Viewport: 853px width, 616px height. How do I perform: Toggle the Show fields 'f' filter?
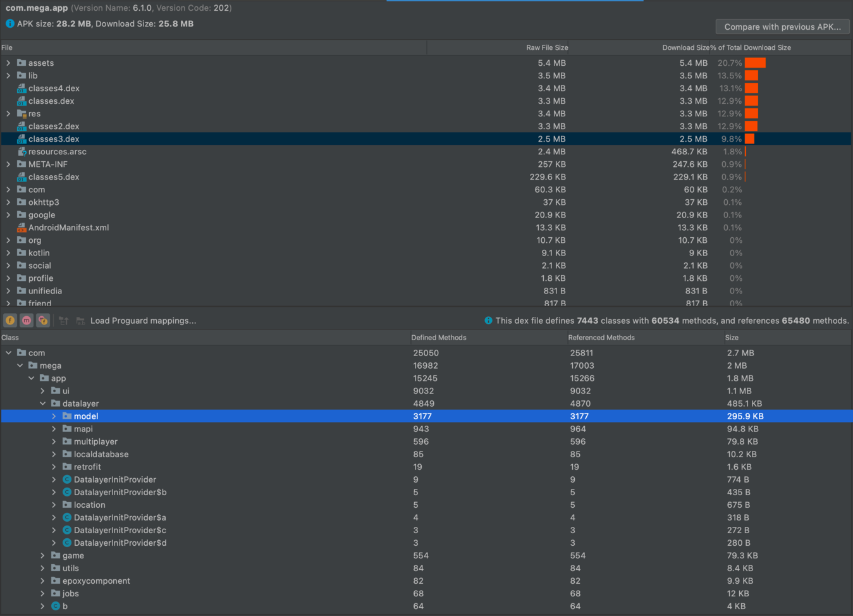pos(10,321)
